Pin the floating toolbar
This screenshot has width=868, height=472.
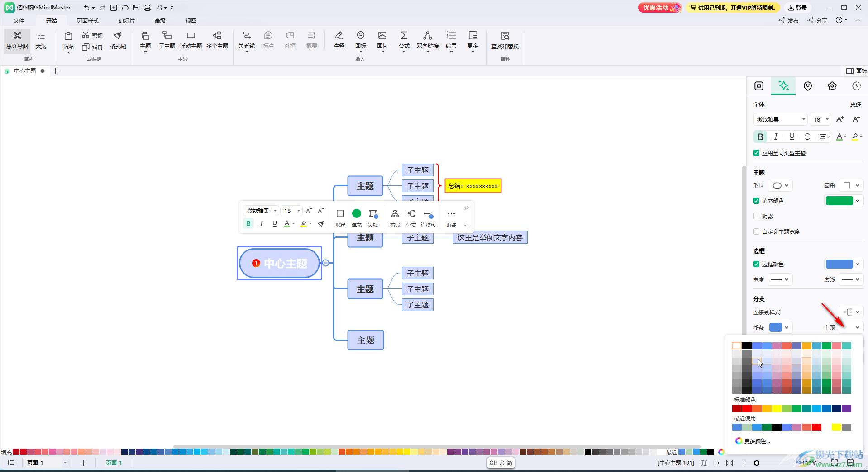click(x=466, y=208)
